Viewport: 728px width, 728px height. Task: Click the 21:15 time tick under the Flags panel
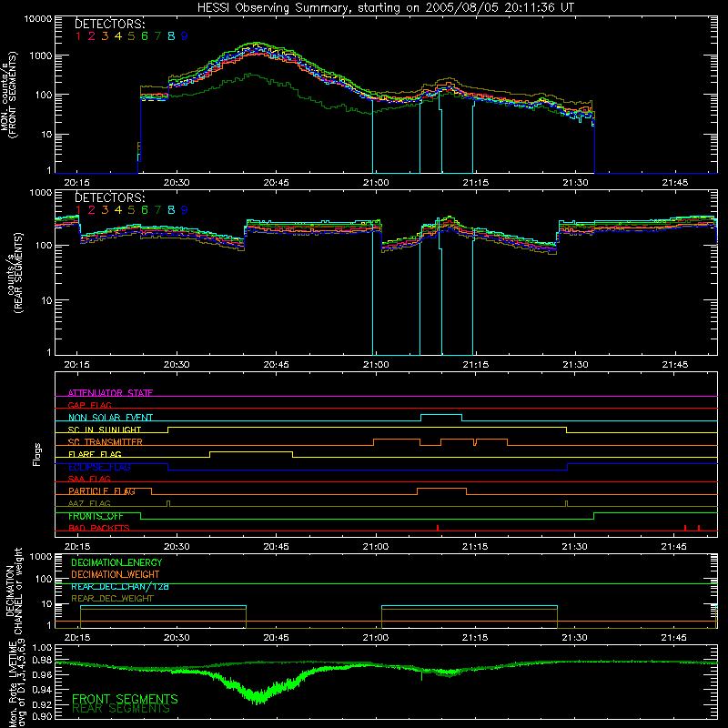coord(475,547)
